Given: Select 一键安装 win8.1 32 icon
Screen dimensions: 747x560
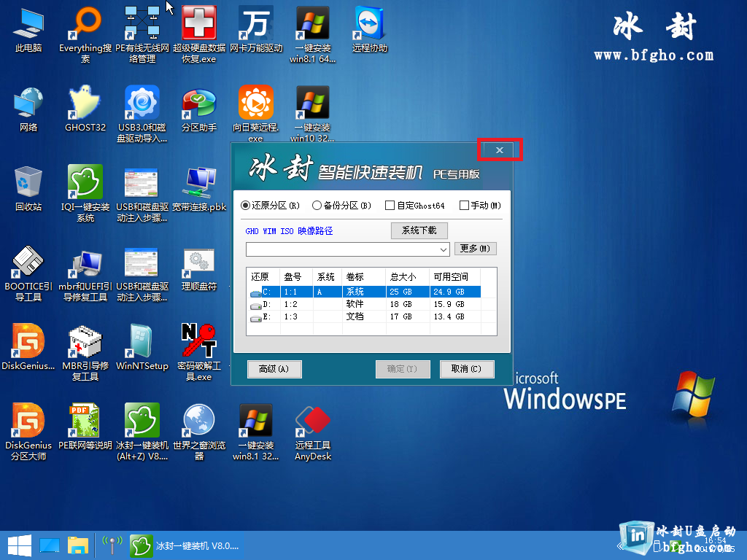Looking at the screenshot, I should coord(256,432).
